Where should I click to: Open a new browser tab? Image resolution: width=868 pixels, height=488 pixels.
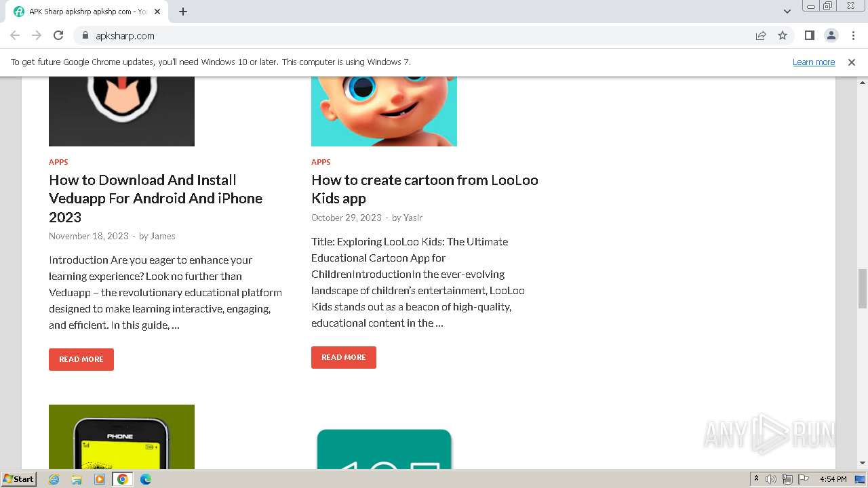coord(183,12)
